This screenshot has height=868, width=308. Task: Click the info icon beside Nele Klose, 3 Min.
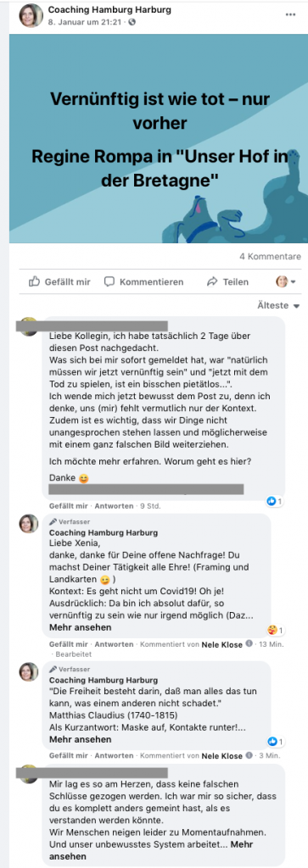249,755
